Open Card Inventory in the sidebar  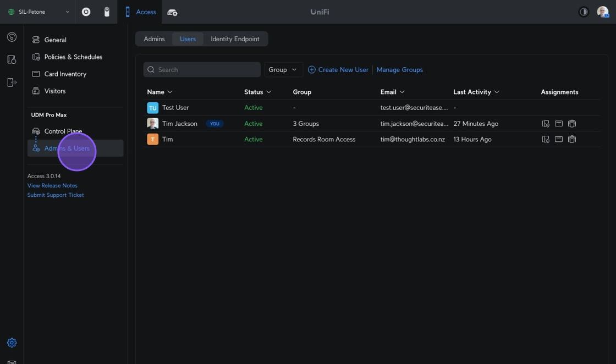65,74
